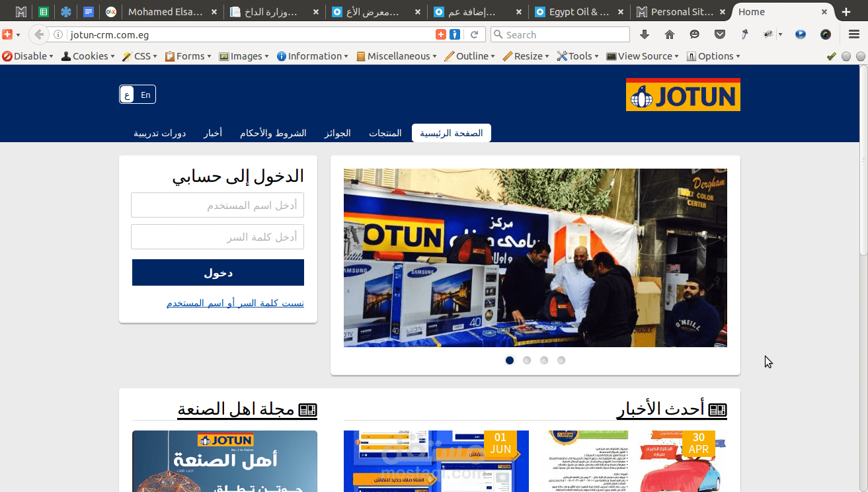The width and height of the screenshot is (868, 492).
Task: Open the المنتجات navigation item
Action: (385, 132)
